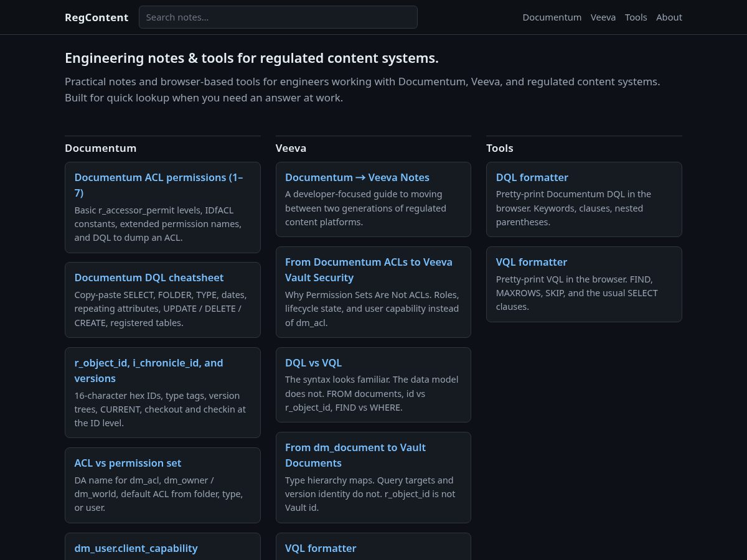Click description 'Why Permission Sets Are Not ACLs'
The image size is (747, 560).
click(372, 309)
